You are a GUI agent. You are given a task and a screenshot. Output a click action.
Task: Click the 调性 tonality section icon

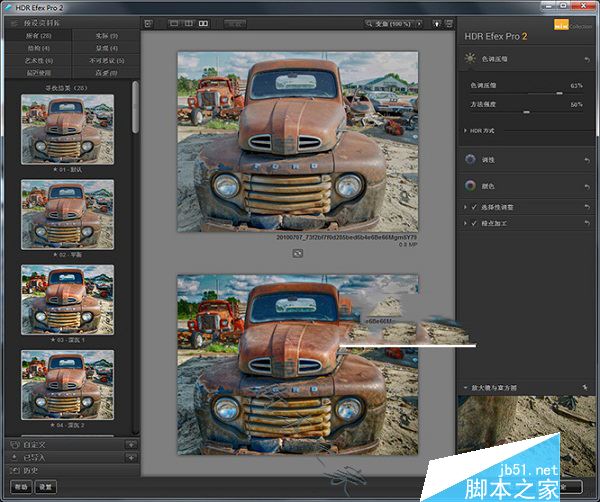coord(470,159)
